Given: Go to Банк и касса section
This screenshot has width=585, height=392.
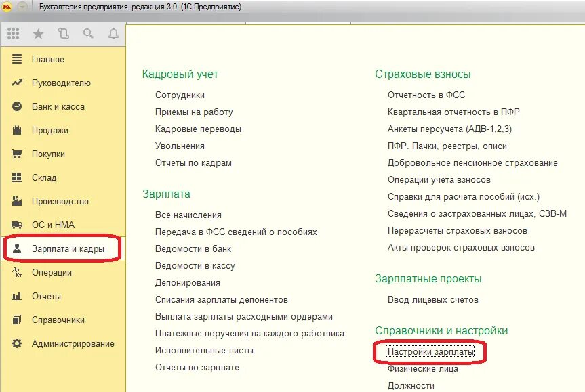Looking at the screenshot, I should [x=58, y=106].
